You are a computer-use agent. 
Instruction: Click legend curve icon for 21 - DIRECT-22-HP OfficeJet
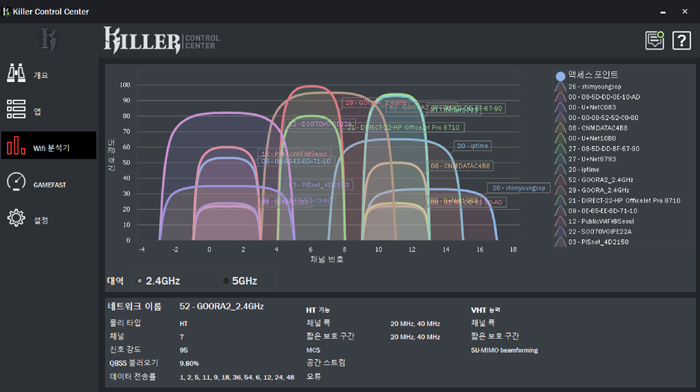(x=560, y=200)
